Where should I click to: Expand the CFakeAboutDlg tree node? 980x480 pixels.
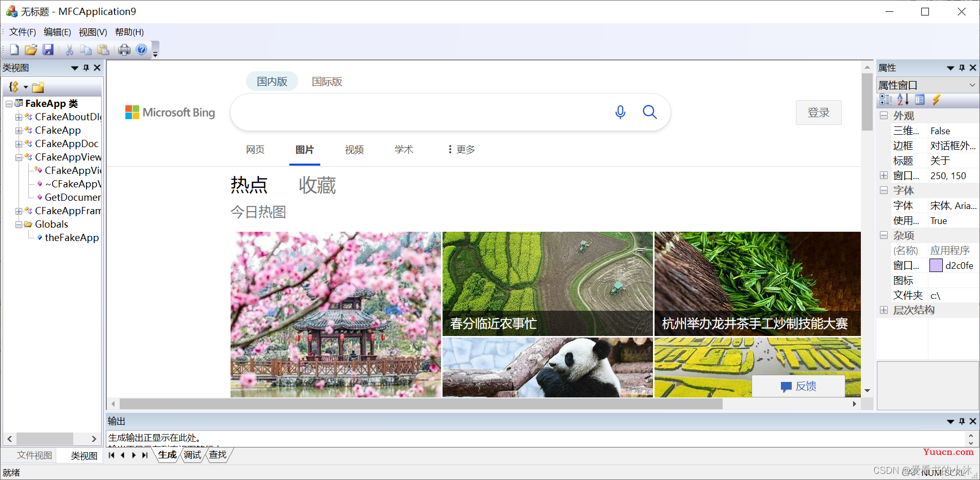tap(19, 117)
